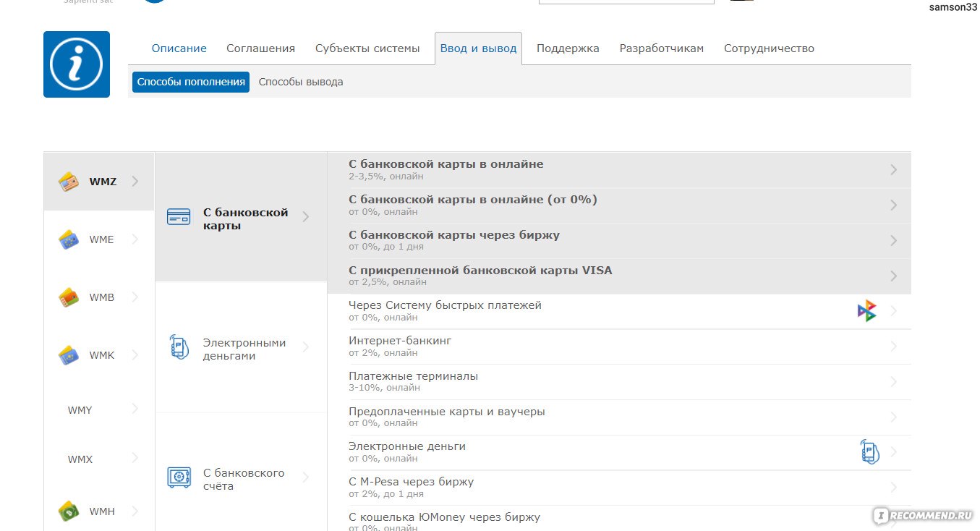
Task: Select the WME wallet icon
Action: 69,239
